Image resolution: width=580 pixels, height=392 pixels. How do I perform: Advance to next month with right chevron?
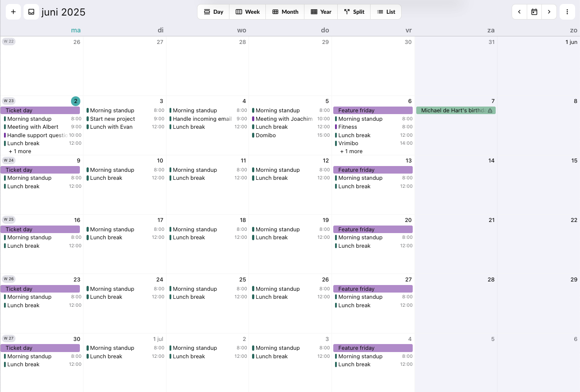tap(549, 12)
